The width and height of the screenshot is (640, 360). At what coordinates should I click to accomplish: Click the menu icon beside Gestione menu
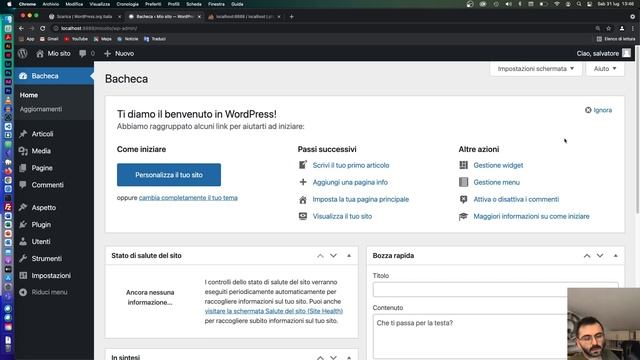[463, 182]
